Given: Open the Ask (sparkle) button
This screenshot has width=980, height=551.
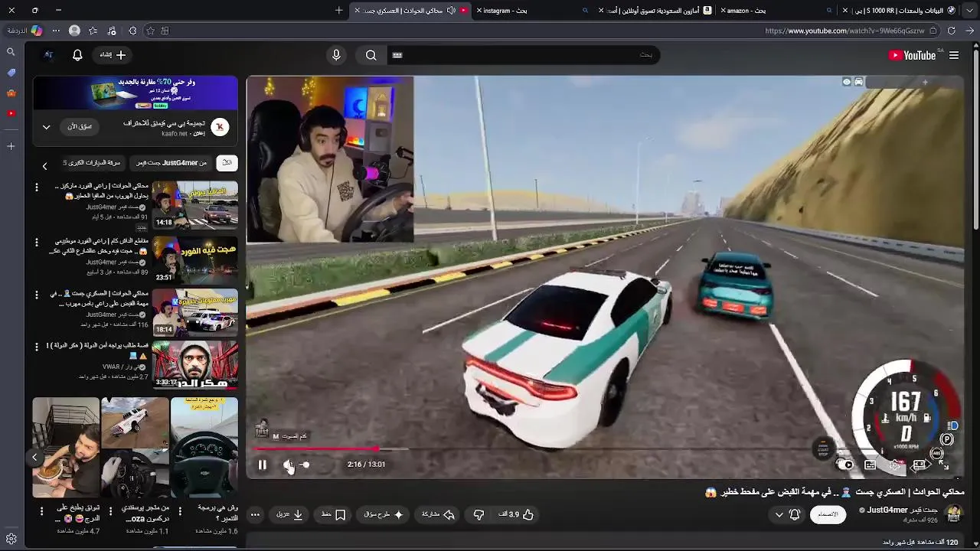Looking at the screenshot, I should pyautogui.click(x=384, y=515).
